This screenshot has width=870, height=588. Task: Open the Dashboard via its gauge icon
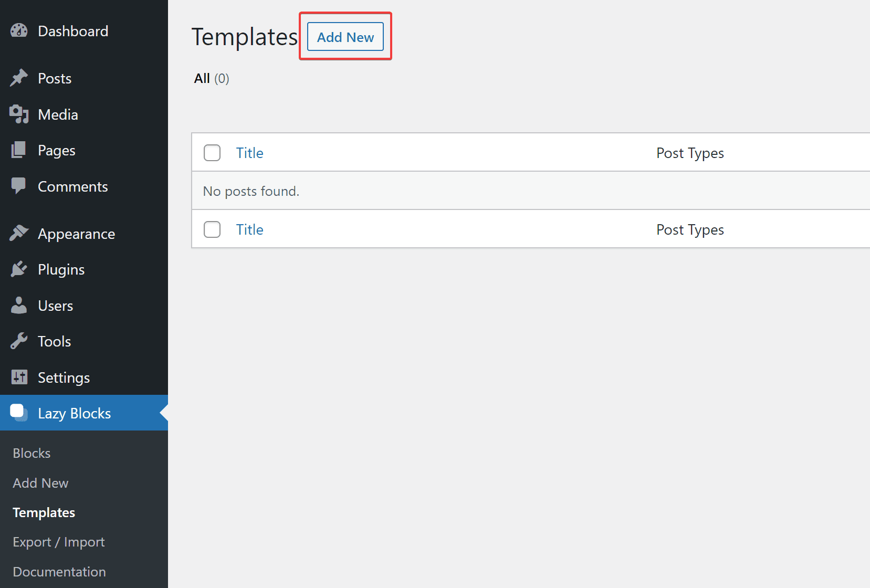[x=19, y=30]
